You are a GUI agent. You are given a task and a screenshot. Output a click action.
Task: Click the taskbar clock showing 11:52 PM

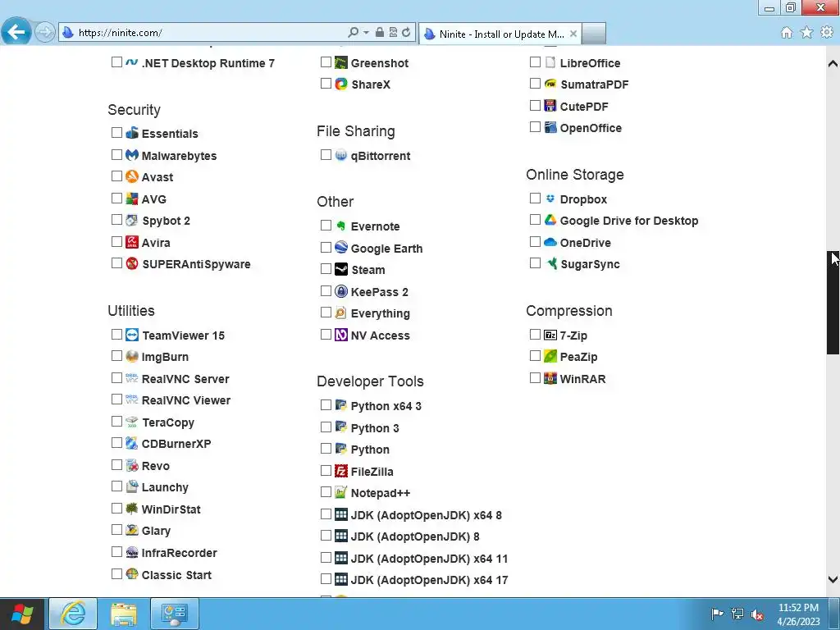point(798,614)
